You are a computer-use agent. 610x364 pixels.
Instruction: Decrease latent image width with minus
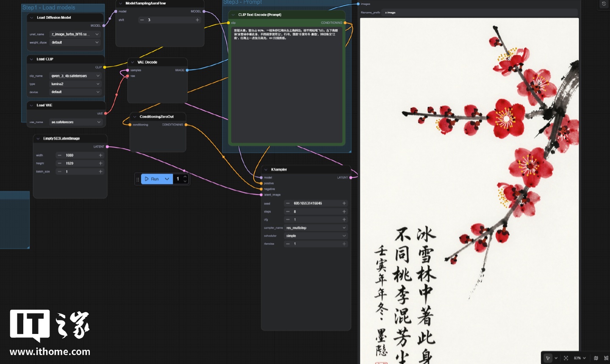[x=59, y=155]
